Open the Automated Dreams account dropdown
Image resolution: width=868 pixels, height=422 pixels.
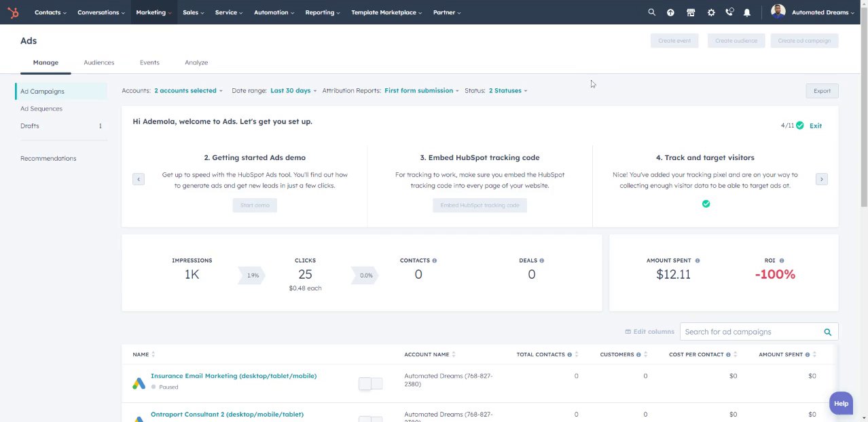[x=823, y=12]
